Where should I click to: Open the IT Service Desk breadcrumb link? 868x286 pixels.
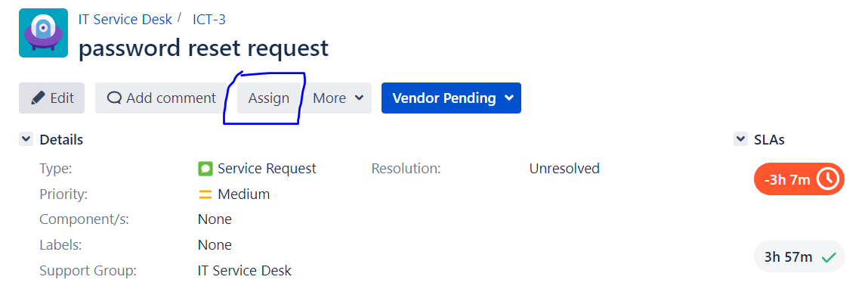[x=125, y=19]
